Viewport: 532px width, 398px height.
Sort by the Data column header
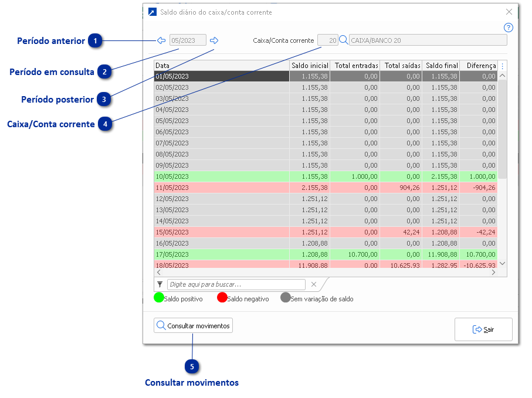click(x=222, y=66)
